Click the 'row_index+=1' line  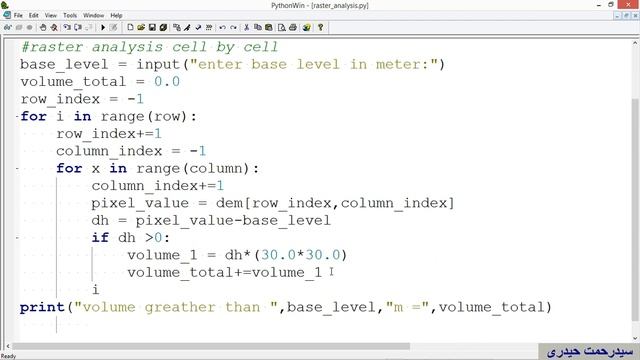point(109,134)
